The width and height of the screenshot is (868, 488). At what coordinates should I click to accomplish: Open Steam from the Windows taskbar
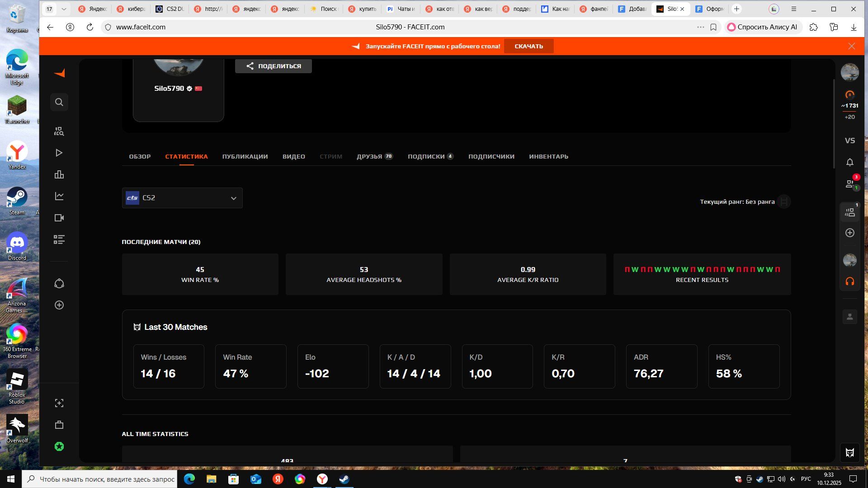[x=344, y=479]
